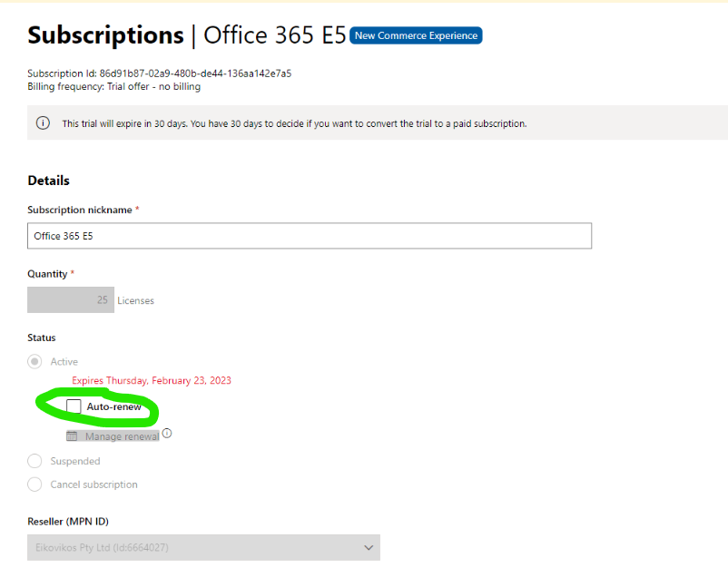The height and width of the screenshot is (587, 728).
Task: Click the Subscriptions heading
Action: (x=105, y=35)
